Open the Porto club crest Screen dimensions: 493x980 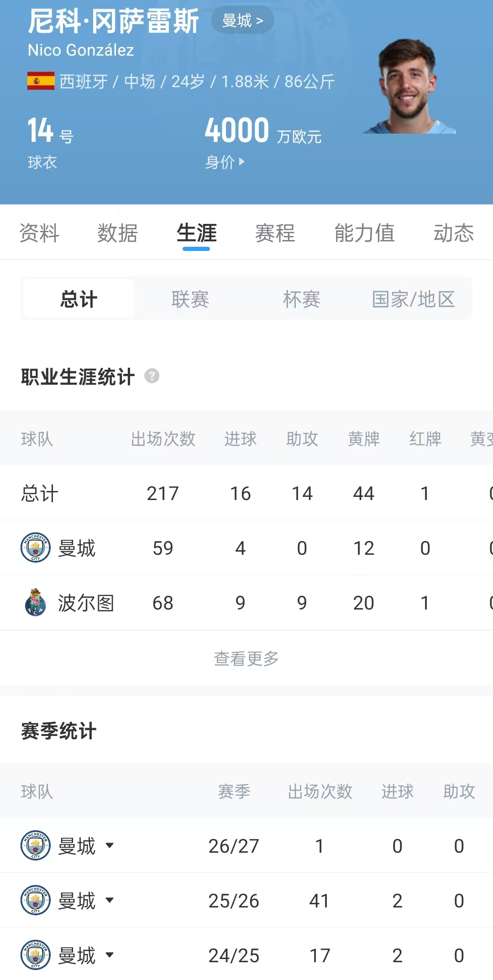(x=36, y=602)
